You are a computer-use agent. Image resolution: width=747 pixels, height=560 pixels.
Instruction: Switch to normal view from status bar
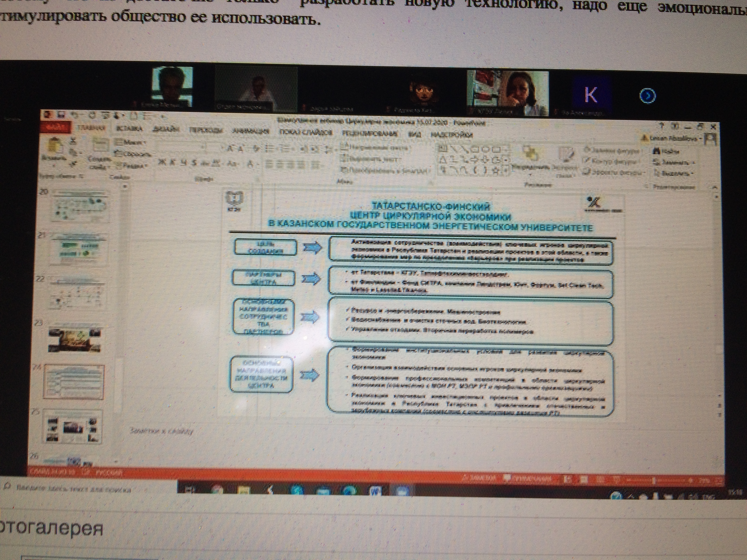click(568, 479)
